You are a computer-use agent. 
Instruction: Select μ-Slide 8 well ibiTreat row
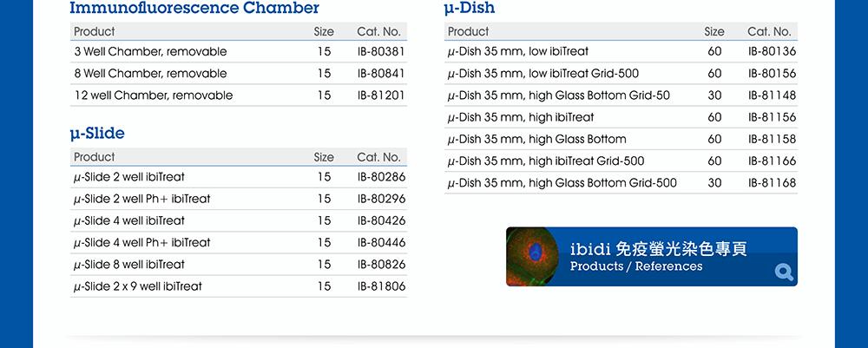point(239,265)
